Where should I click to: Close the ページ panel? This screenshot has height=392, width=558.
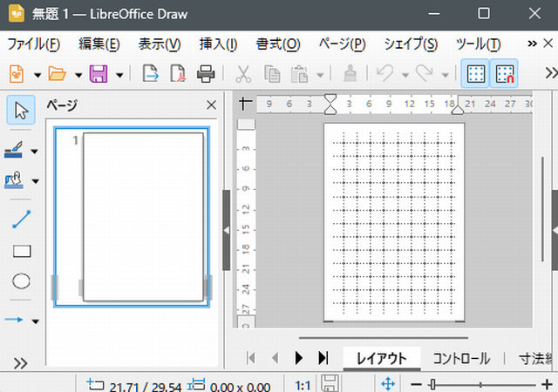pos(211,105)
